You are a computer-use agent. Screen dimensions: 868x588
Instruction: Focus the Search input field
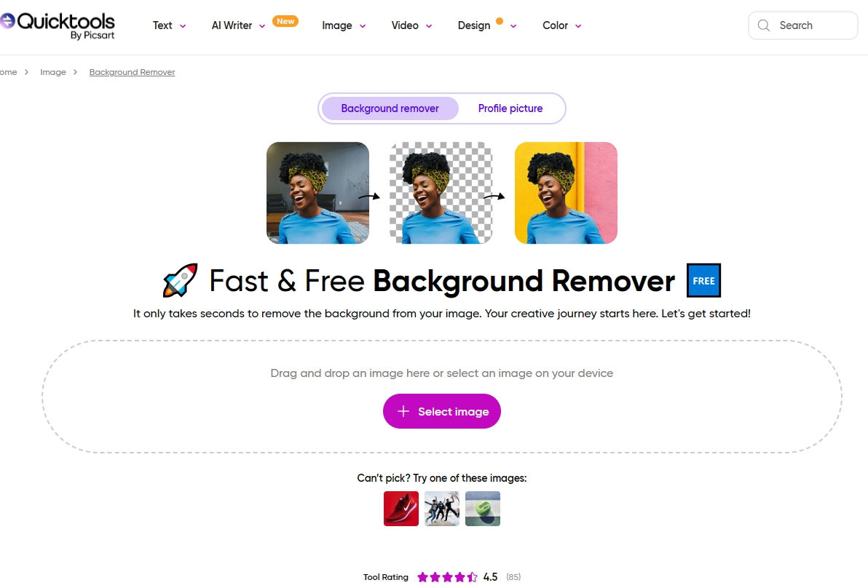pos(802,25)
